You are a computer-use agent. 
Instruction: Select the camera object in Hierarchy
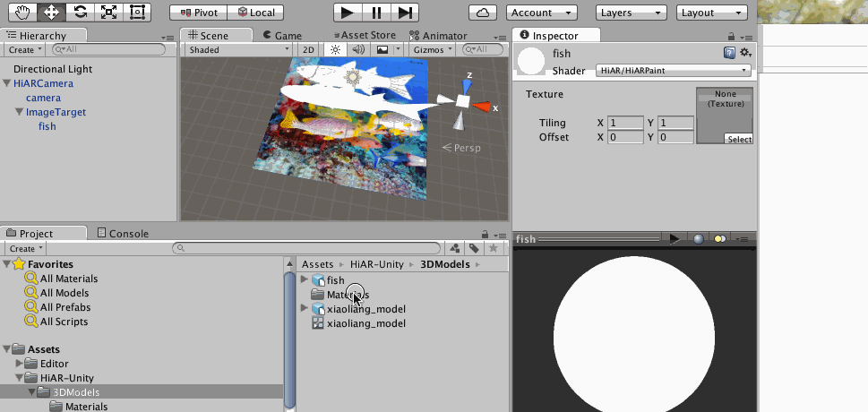point(43,98)
